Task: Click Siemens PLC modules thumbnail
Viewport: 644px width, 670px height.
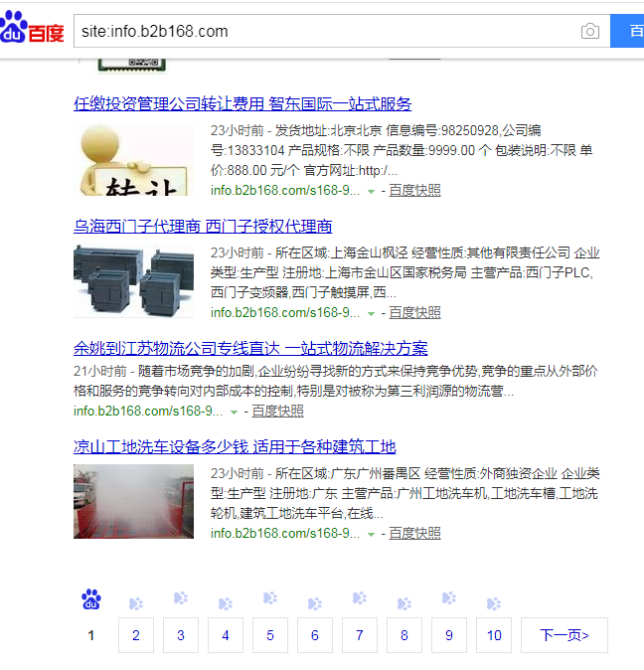Action: click(133, 280)
